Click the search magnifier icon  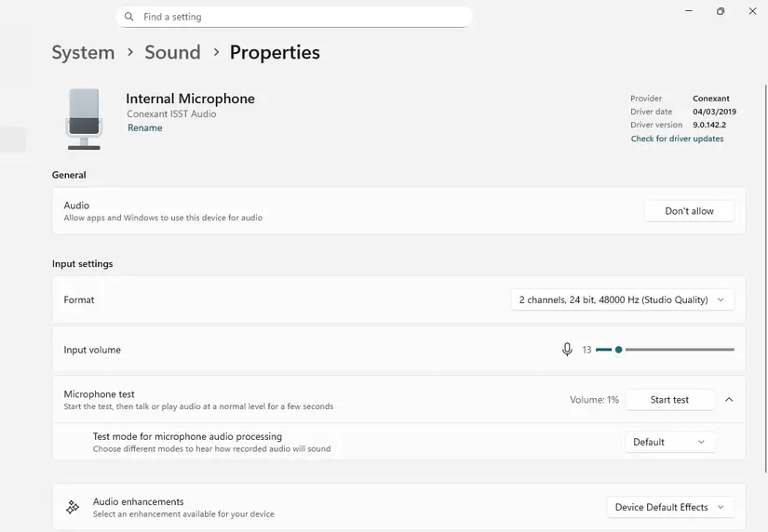tap(128, 17)
